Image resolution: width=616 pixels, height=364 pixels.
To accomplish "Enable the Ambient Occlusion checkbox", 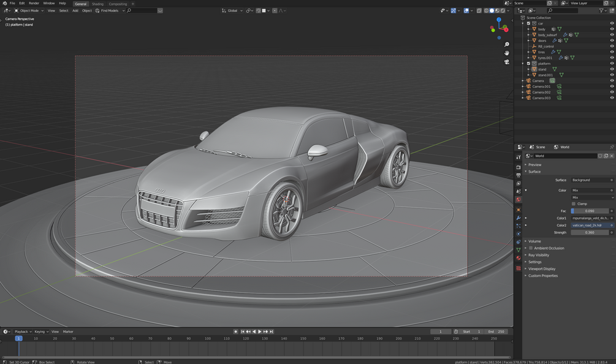I will coord(531,248).
